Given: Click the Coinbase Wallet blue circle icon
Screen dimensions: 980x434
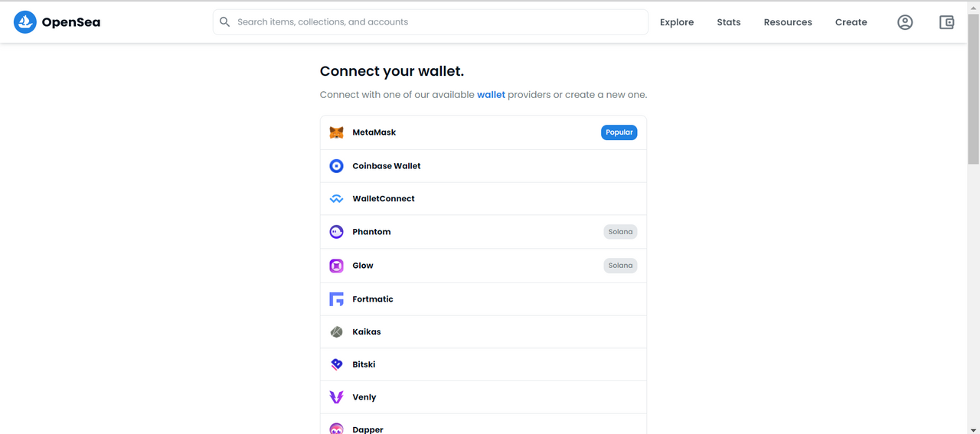Looking at the screenshot, I should (x=336, y=166).
